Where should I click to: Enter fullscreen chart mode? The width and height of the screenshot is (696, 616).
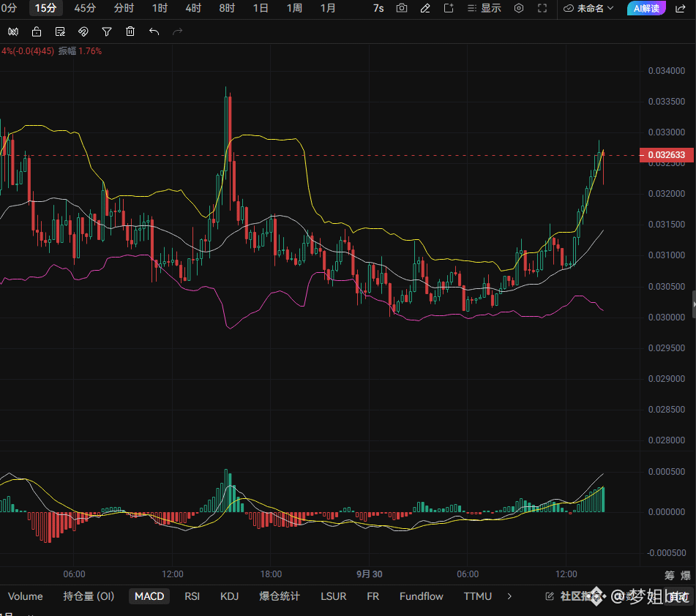tap(542, 8)
